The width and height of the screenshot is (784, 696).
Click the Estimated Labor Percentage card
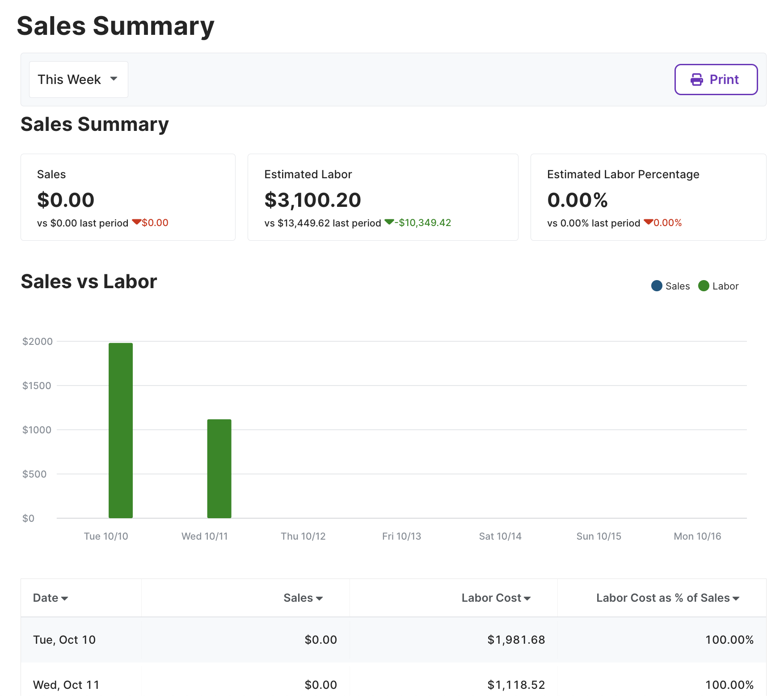click(x=648, y=197)
